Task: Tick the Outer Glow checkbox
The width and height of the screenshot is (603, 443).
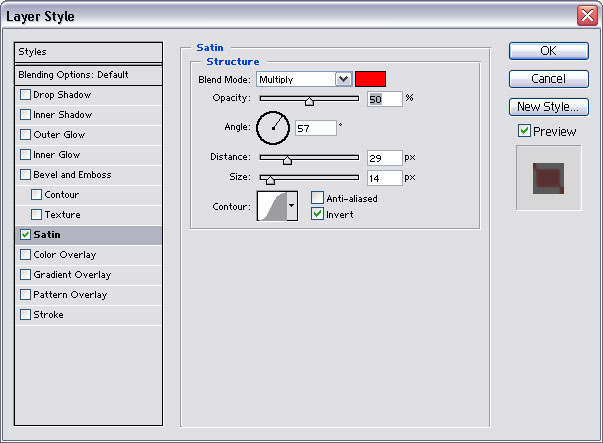Action: 25,135
